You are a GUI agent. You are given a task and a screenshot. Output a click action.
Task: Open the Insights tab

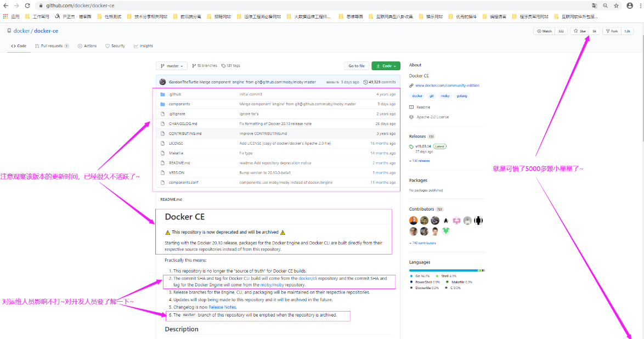(143, 46)
